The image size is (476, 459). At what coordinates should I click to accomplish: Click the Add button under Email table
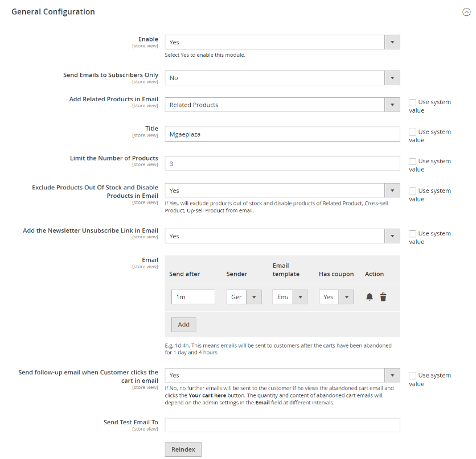pyautogui.click(x=184, y=325)
